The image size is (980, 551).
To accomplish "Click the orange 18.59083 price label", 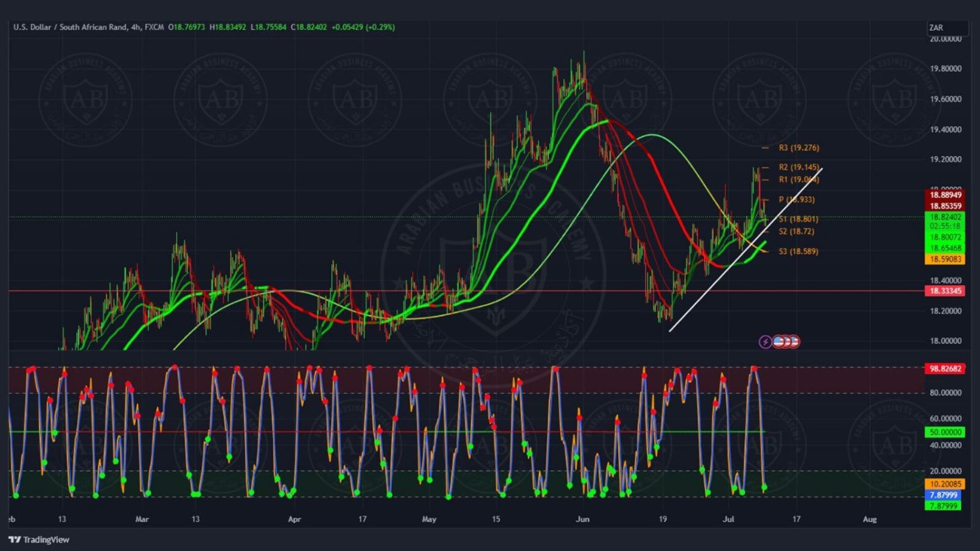I will tap(945, 259).
